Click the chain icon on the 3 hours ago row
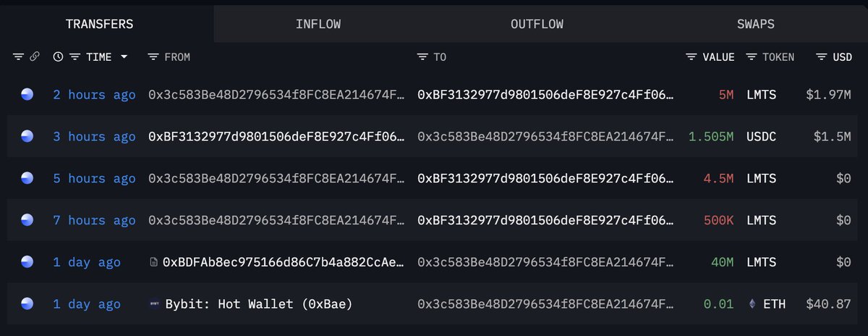This screenshot has width=868, height=336. (x=27, y=136)
